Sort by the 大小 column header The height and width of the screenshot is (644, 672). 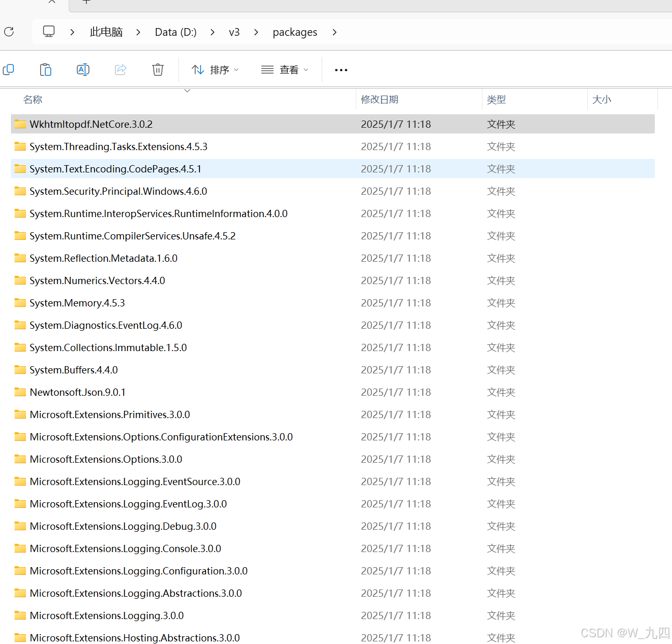pyautogui.click(x=602, y=99)
